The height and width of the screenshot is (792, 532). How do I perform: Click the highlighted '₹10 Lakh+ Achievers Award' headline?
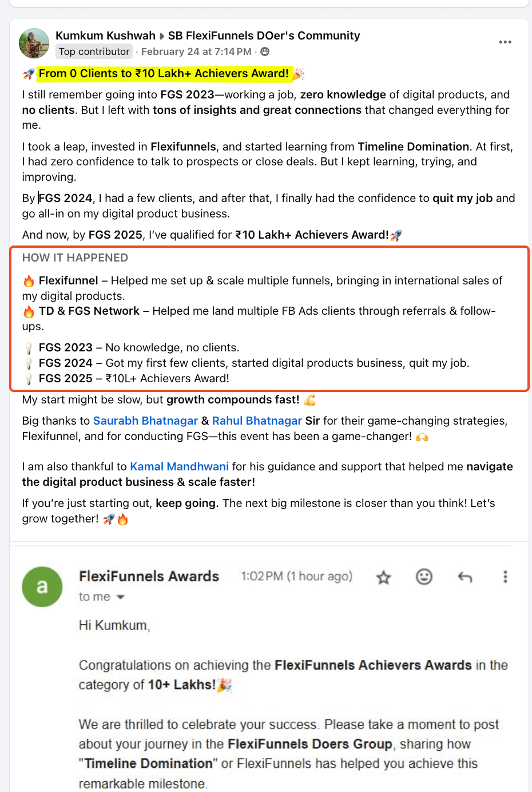[164, 73]
